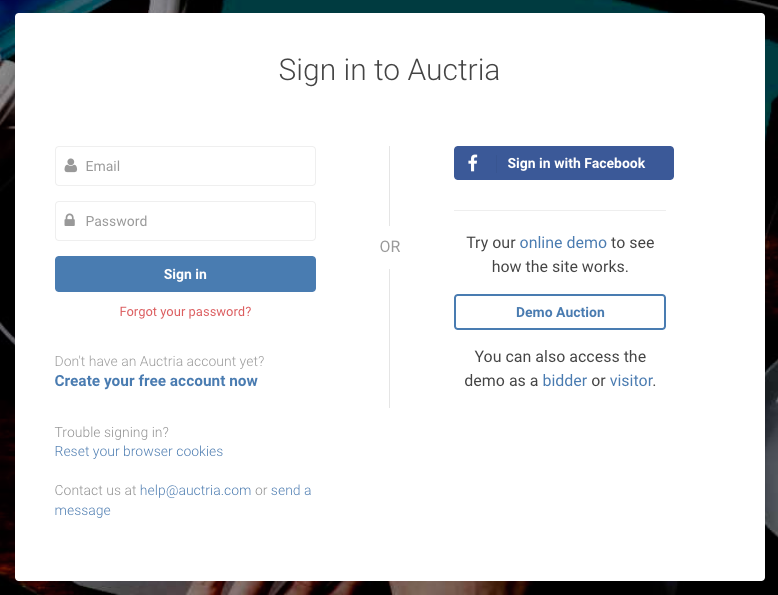Click the Facebook 'f' logo icon

pyautogui.click(x=473, y=163)
